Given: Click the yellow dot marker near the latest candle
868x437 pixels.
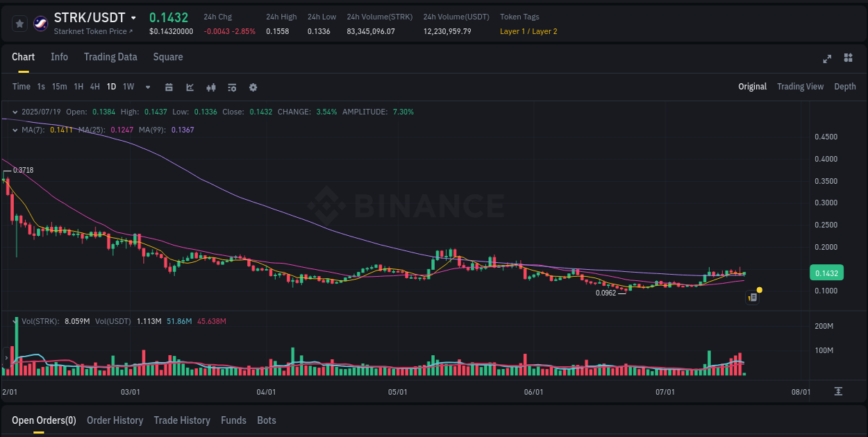Looking at the screenshot, I should click(760, 289).
